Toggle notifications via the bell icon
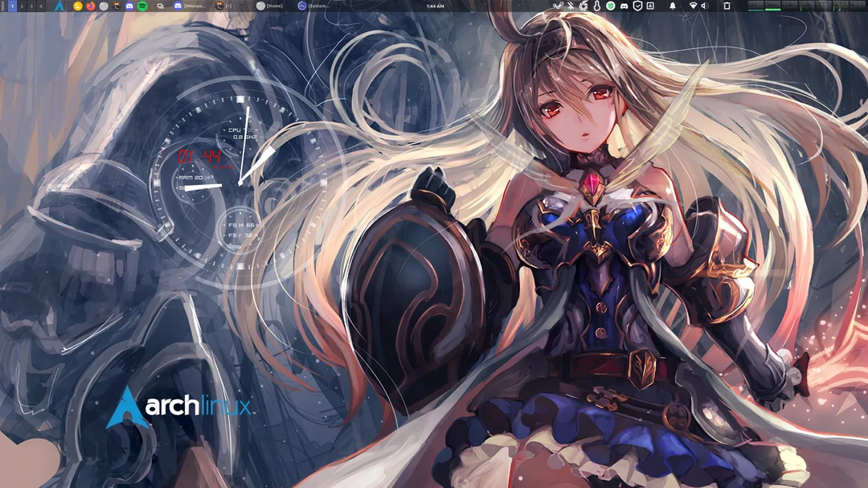The height and width of the screenshot is (488, 868). point(673,6)
